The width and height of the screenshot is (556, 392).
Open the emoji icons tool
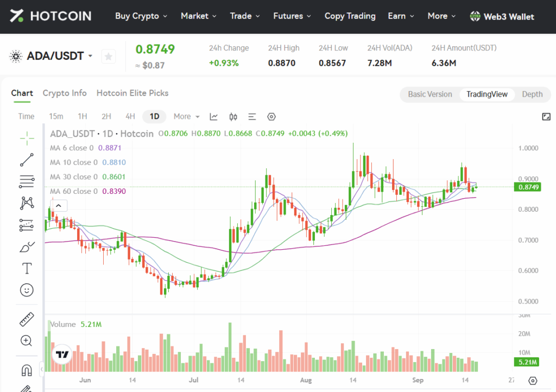[x=27, y=290]
